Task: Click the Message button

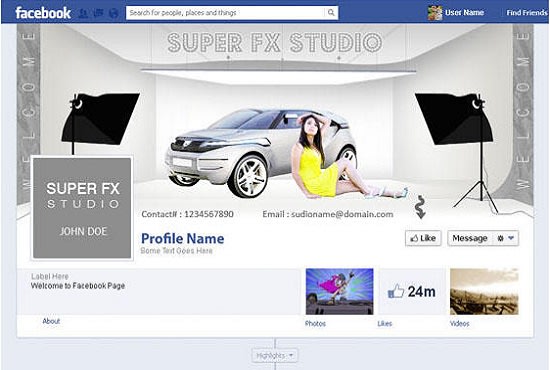Action: click(470, 238)
